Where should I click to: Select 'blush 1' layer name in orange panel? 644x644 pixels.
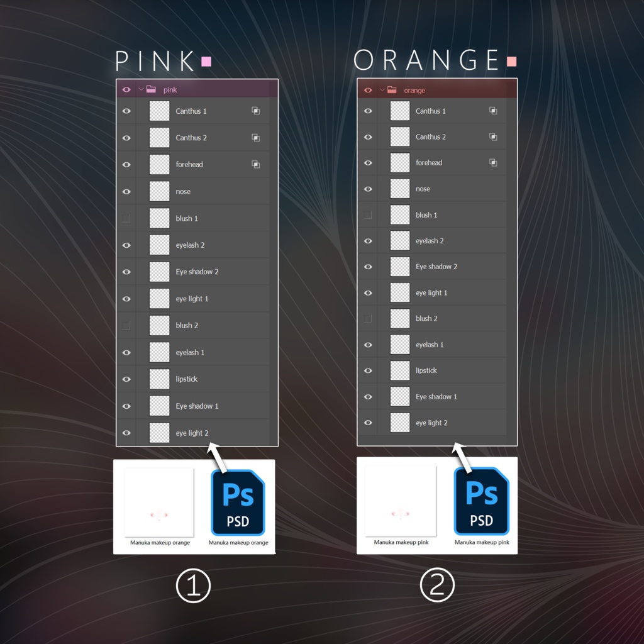pyautogui.click(x=426, y=215)
